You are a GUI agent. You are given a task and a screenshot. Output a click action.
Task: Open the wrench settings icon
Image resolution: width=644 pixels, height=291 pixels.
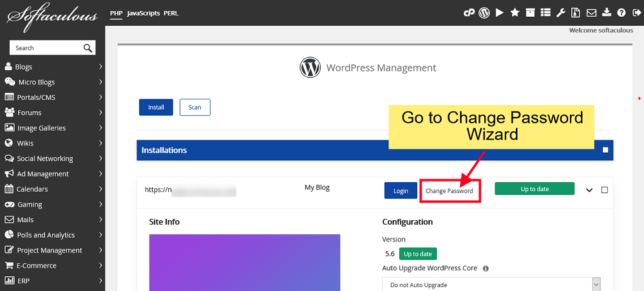(x=561, y=13)
